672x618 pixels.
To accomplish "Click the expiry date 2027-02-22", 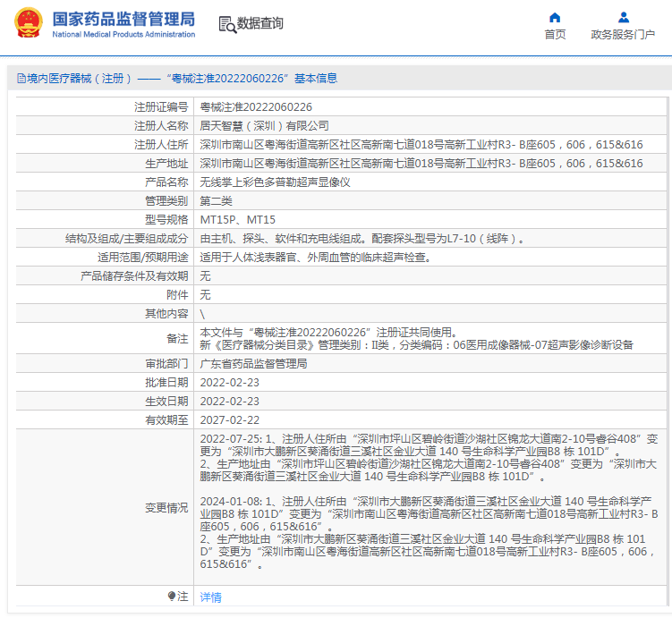I will (x=230, y=420).
